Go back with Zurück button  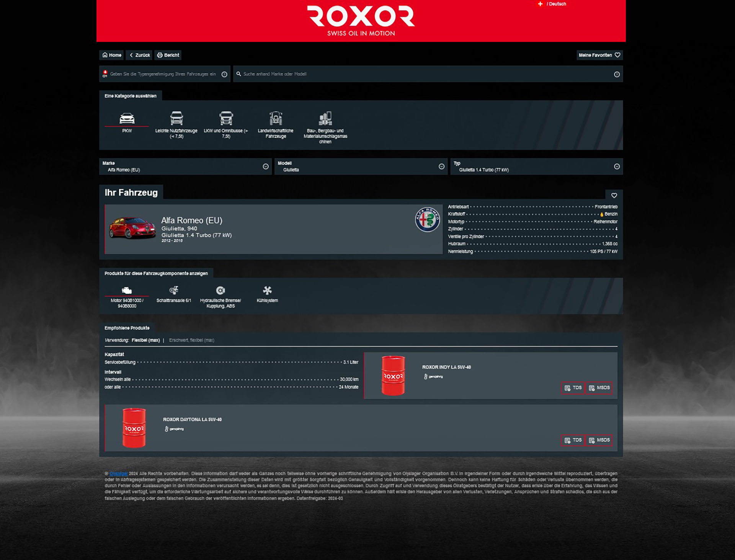tap(140, 55)
